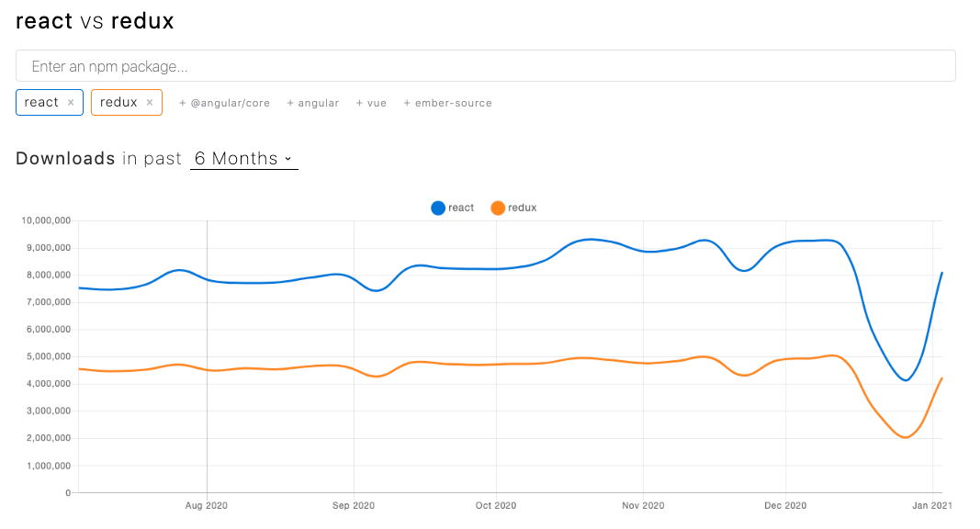Click the 1,000,000 y-axis label
Screen dimensions: 980x529
click(x=49, y=466)
